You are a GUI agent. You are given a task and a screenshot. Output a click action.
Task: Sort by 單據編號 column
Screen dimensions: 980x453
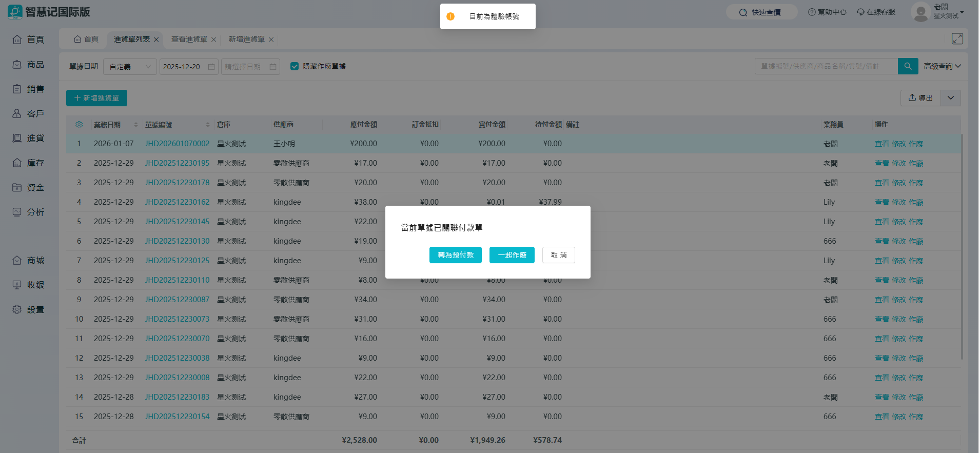(208, 125)
